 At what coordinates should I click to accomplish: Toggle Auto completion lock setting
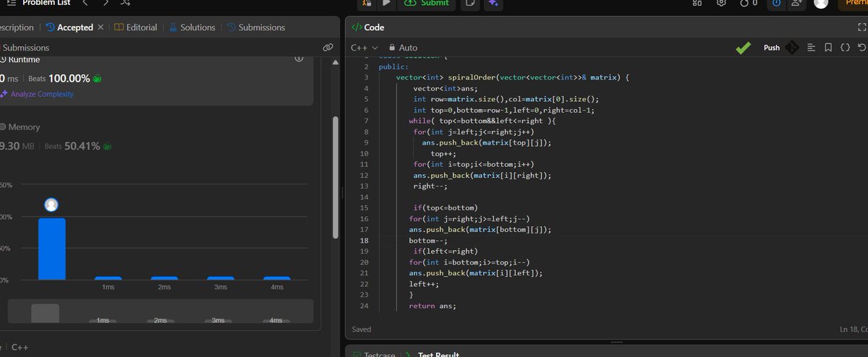click(x=404, y=47)
